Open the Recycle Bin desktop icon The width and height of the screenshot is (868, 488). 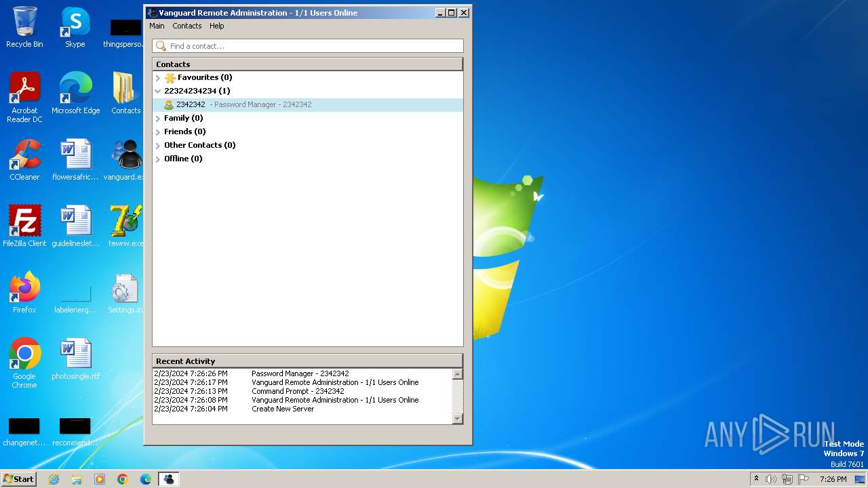tap(24, 27)
